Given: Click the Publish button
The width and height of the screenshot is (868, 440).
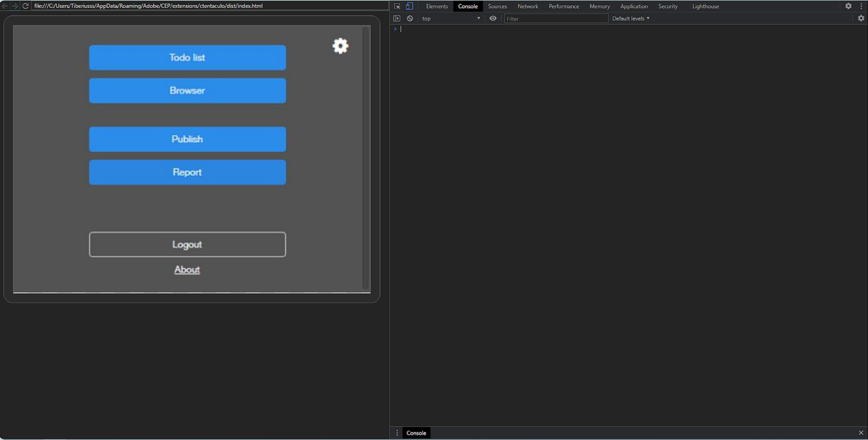Looking at the screenshot, I should (x=187, y=139).
